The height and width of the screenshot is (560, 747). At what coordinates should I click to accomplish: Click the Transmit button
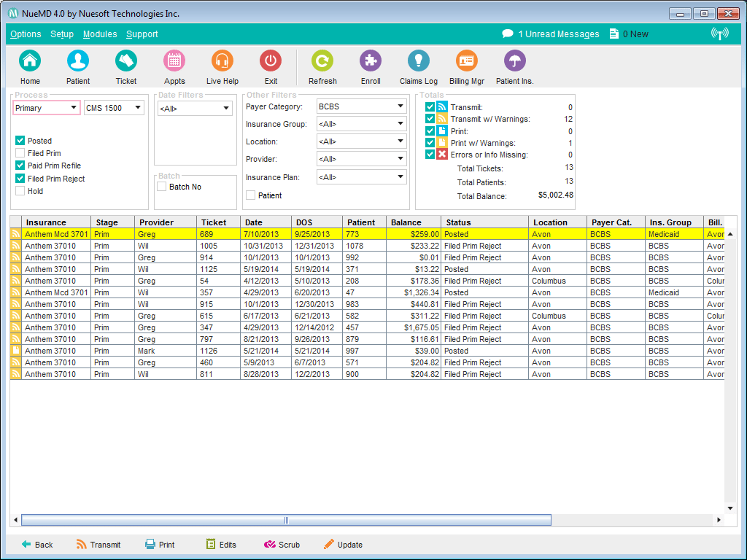(x=99, y=544)
